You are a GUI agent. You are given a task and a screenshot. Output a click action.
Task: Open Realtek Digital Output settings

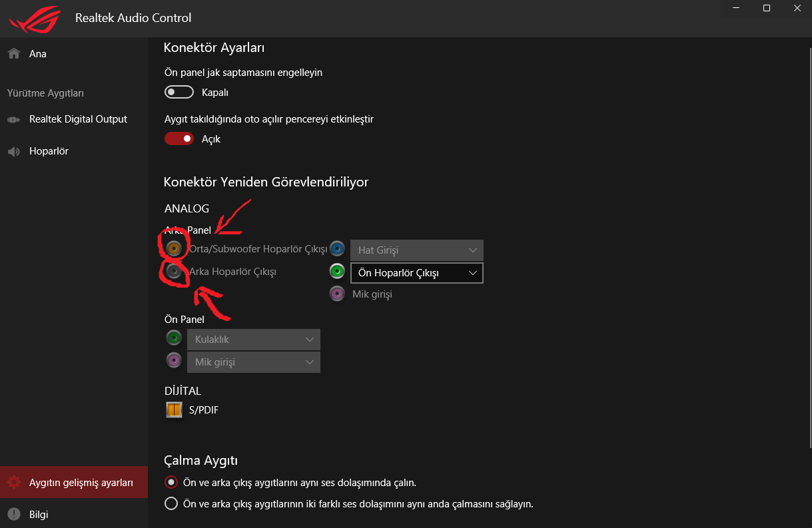[74, 120]
